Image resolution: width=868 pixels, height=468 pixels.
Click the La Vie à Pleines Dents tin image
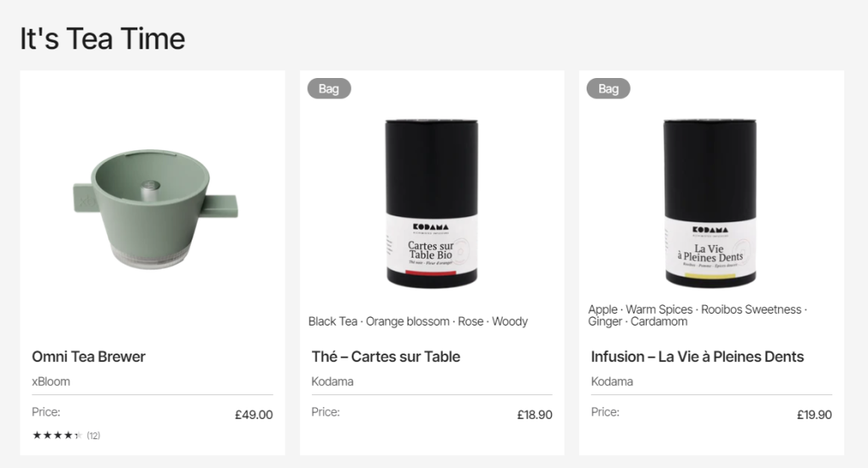coord(710,203)
